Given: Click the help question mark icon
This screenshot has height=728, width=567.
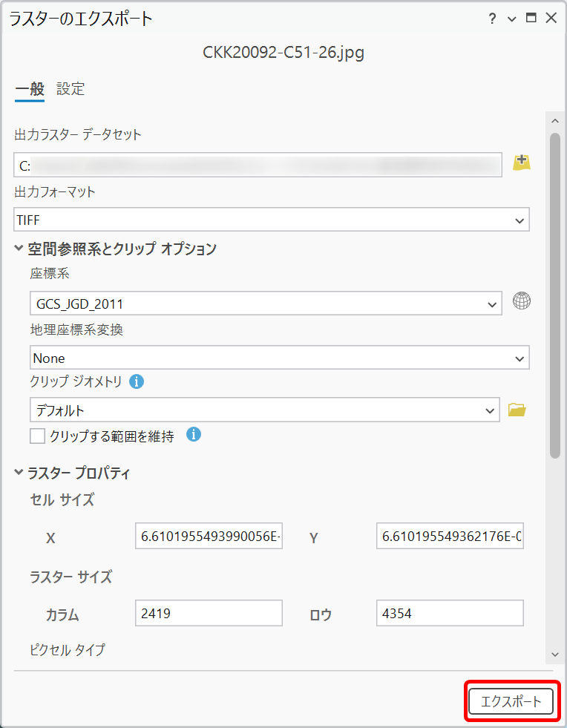Looking at the screenshot, I should 492,19.
